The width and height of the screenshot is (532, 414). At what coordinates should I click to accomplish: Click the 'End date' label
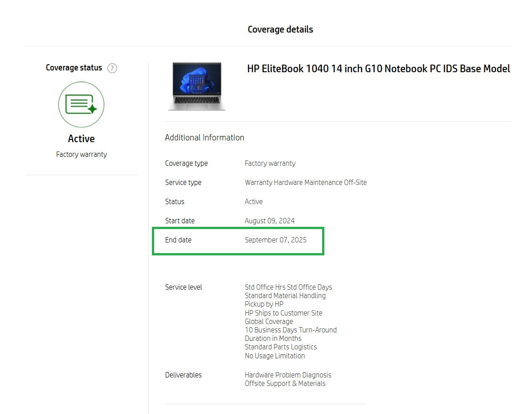[x=178, y=240]
